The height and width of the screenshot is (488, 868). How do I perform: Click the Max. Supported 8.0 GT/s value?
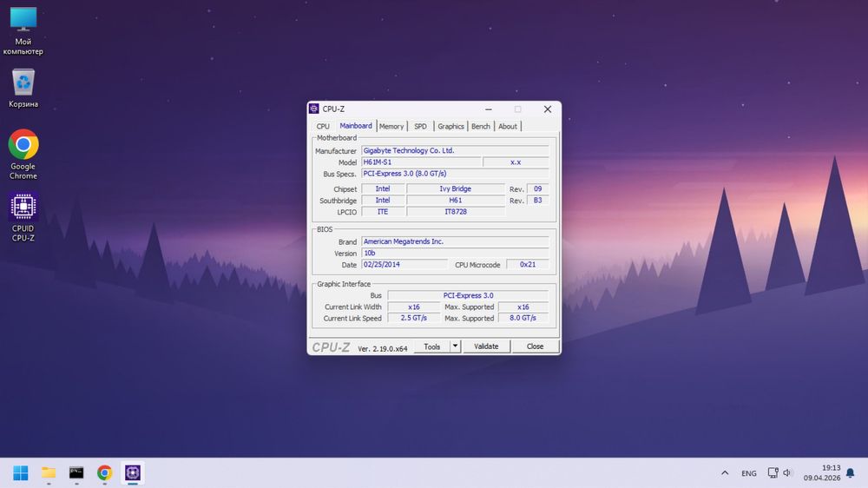pyautogui.click(x=523, y=319)
